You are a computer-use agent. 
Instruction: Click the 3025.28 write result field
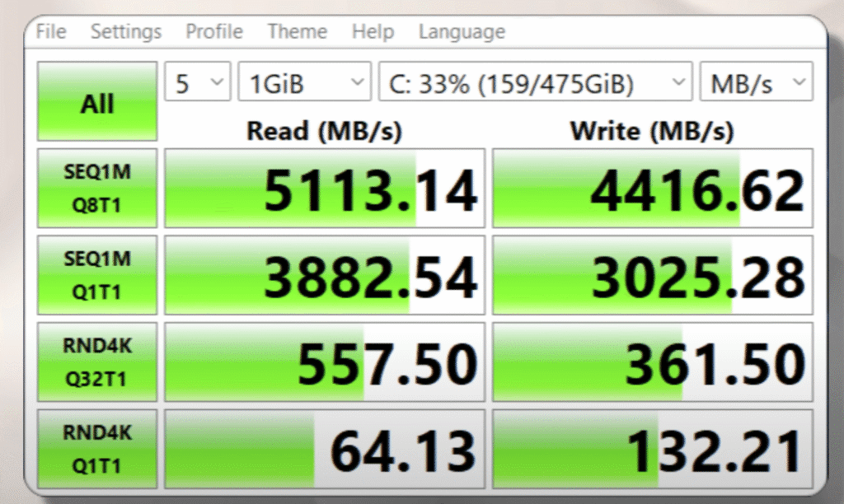pyautogui.click(x=652, y=276)
